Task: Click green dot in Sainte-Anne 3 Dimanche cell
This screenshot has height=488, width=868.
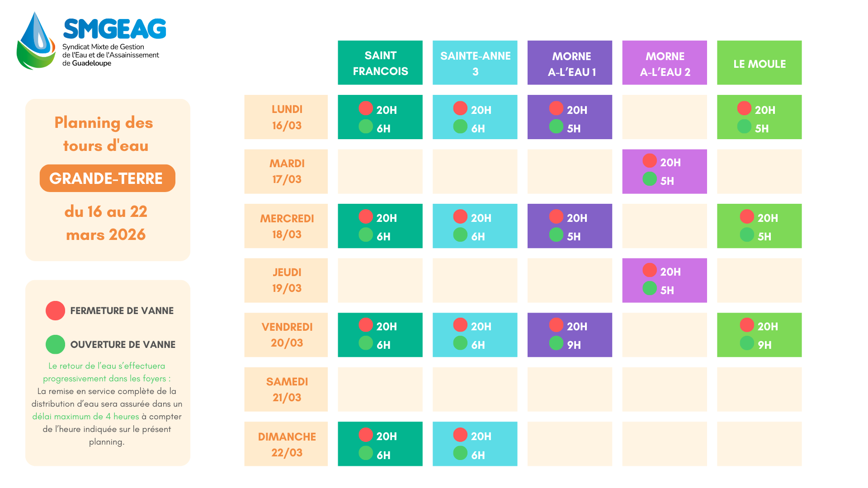Action: pyautogui.click(x=460, y=453)
